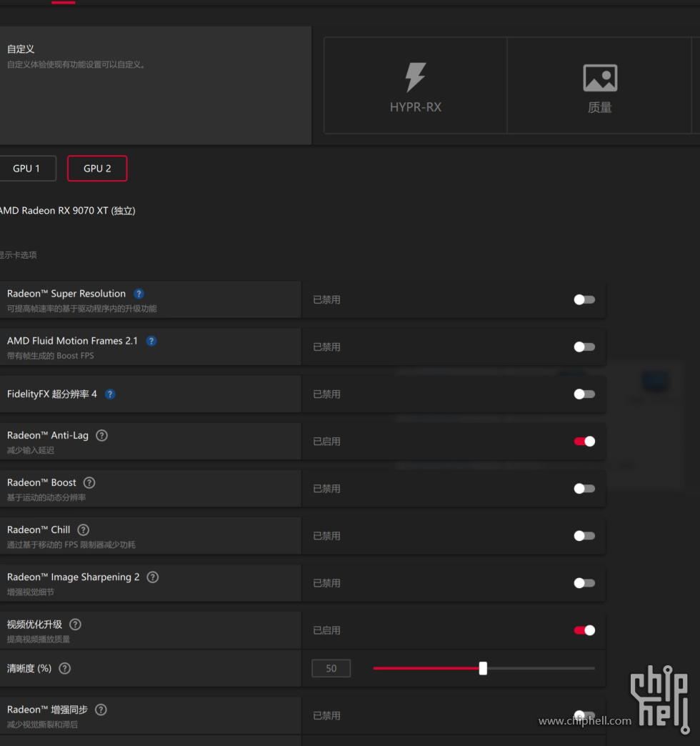Switch to the GPU 1 tab
The height and width of the screenshot is (746, 700).
point(26,169)
